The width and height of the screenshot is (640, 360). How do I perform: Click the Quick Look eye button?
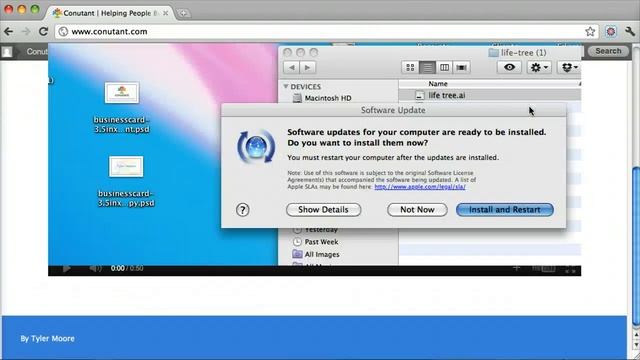click(509, 67)
